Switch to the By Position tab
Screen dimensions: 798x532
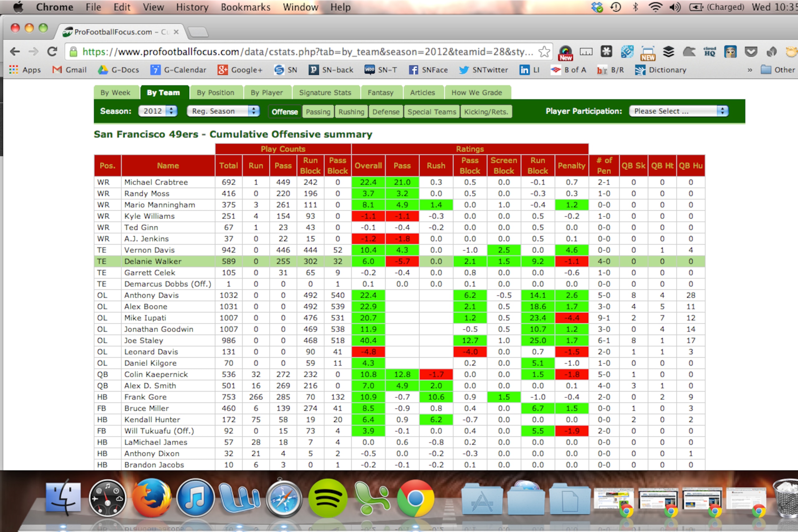(216, 92)
